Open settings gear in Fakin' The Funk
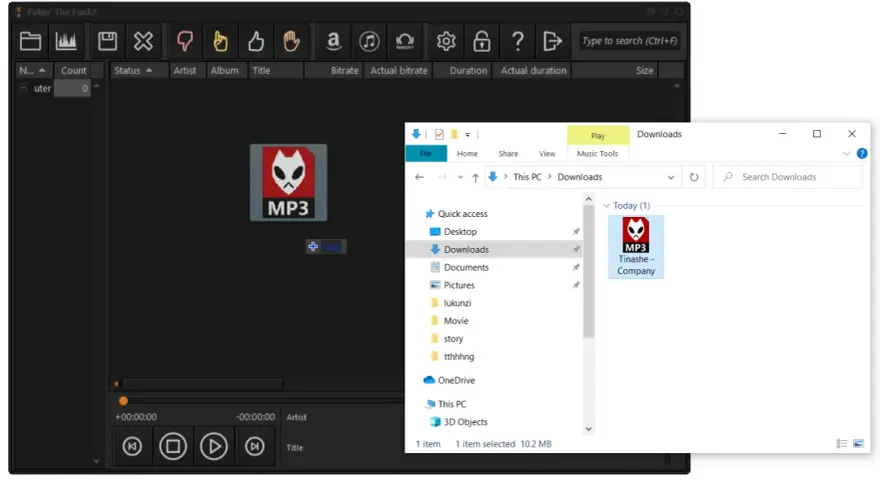 click(446, 41)
